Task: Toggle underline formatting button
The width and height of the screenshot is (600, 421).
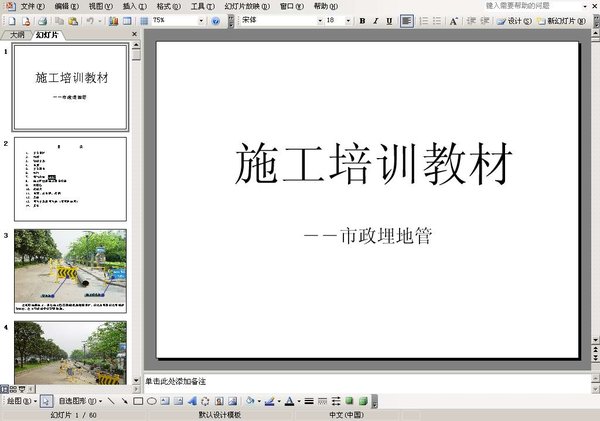Action: pos(388,20)
